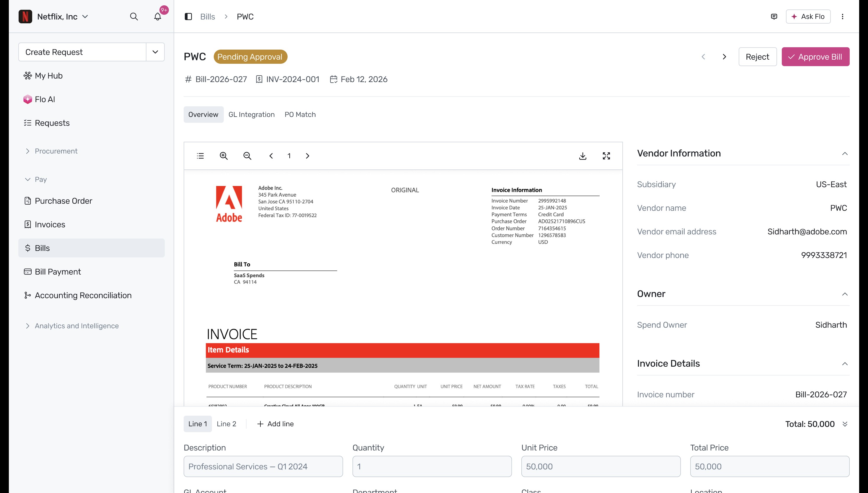Click the Unit Price input field
Image resolution: width=868 pixels, height=493 pixels.
tap(601, 466)
